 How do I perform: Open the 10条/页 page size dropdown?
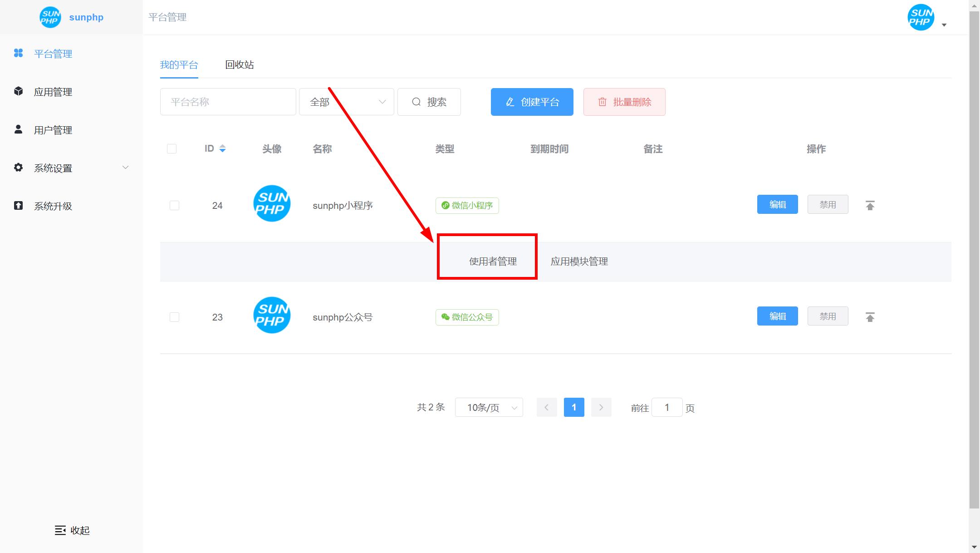point(489,407)
